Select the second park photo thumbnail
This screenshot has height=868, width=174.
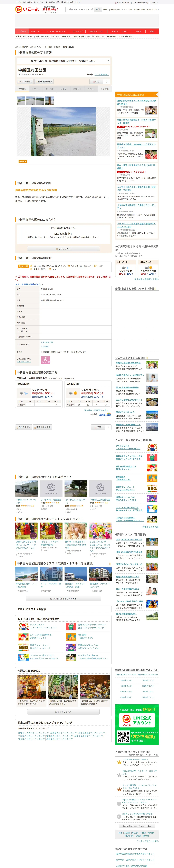click(x=30, y=101)
